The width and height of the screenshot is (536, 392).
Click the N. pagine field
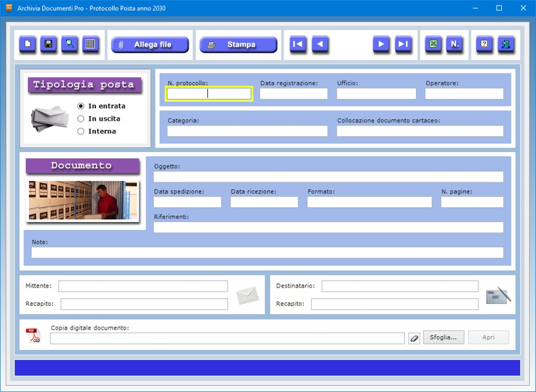472,202
